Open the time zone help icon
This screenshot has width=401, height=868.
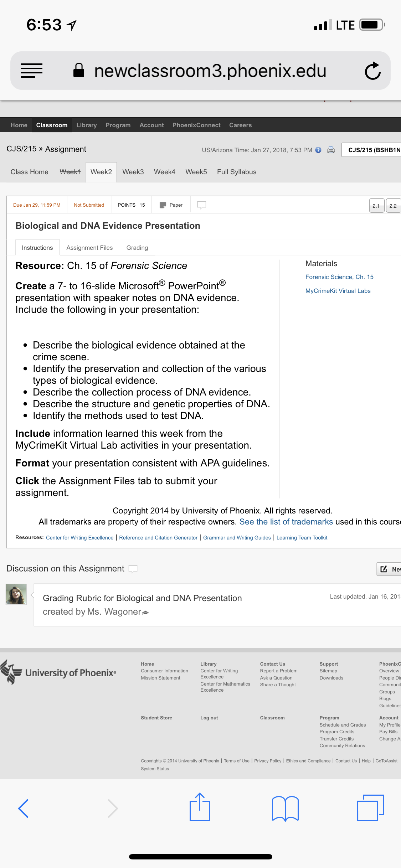tap(318, 150)
